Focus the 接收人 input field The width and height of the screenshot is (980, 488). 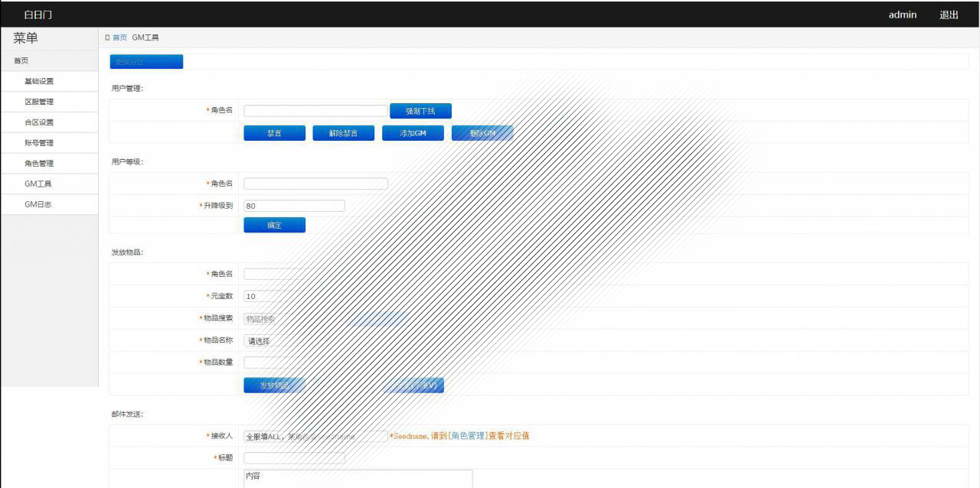tap(315, 436)
